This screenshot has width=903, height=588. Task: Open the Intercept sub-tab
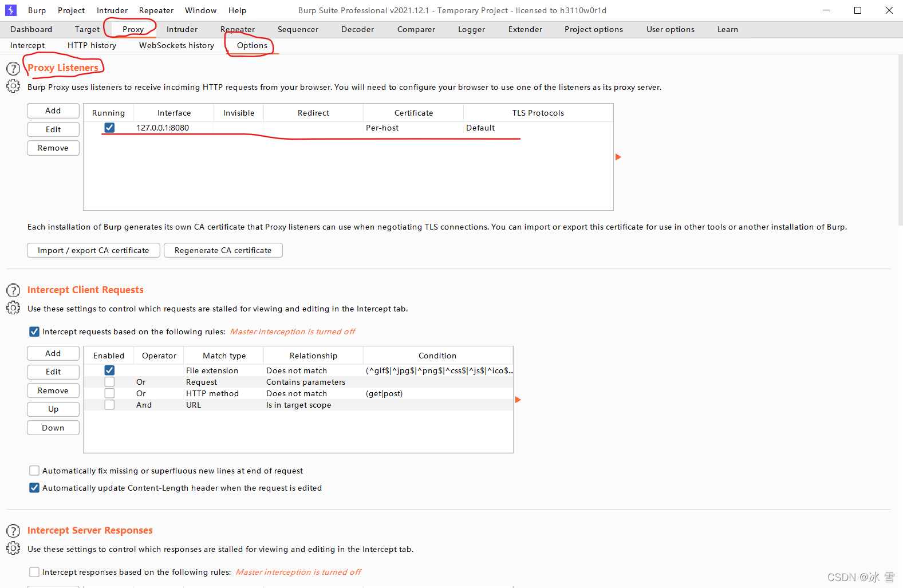[x=27, y=45]
